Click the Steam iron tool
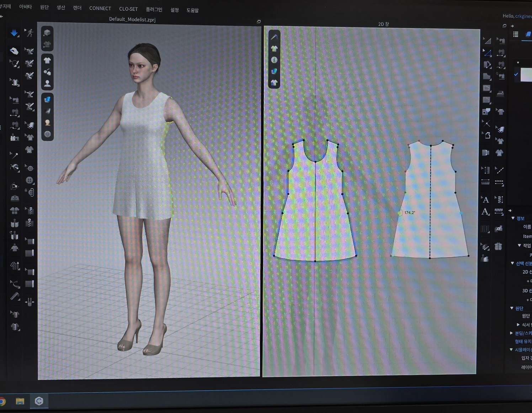This screenshot has height=413, width=532. (500, 93)
